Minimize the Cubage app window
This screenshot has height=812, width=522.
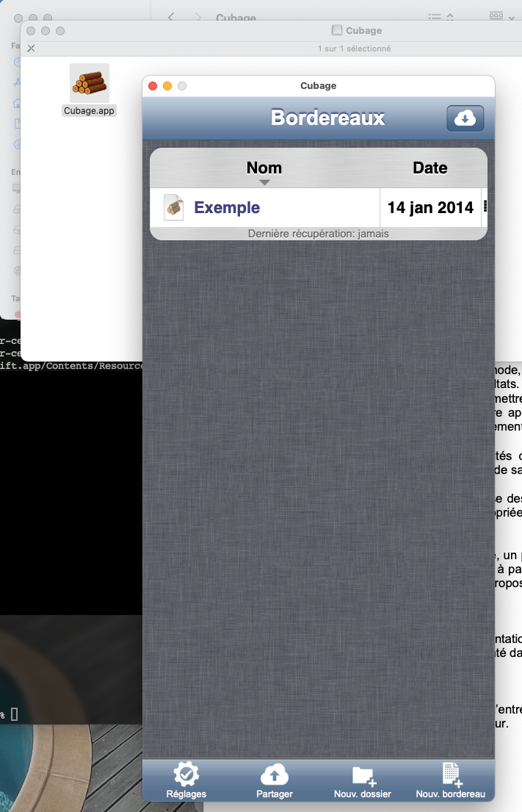[x=167, y=86]
